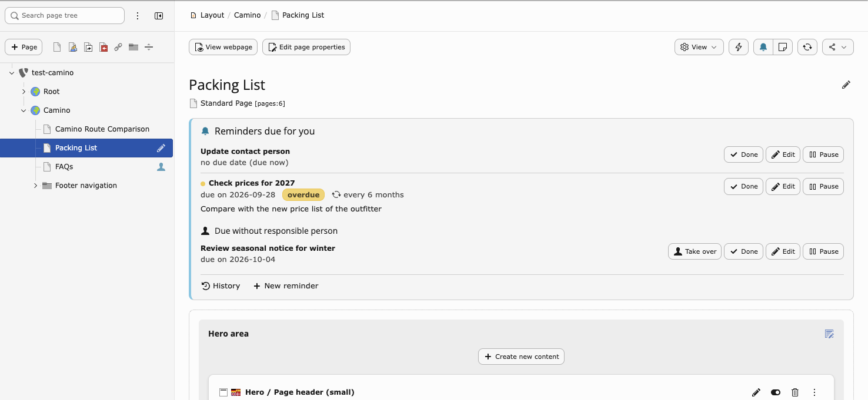Click the 'Standard Page [pages:6]' label
The height and width of the screenshot is (400, 868).
[x=243, y=103]
